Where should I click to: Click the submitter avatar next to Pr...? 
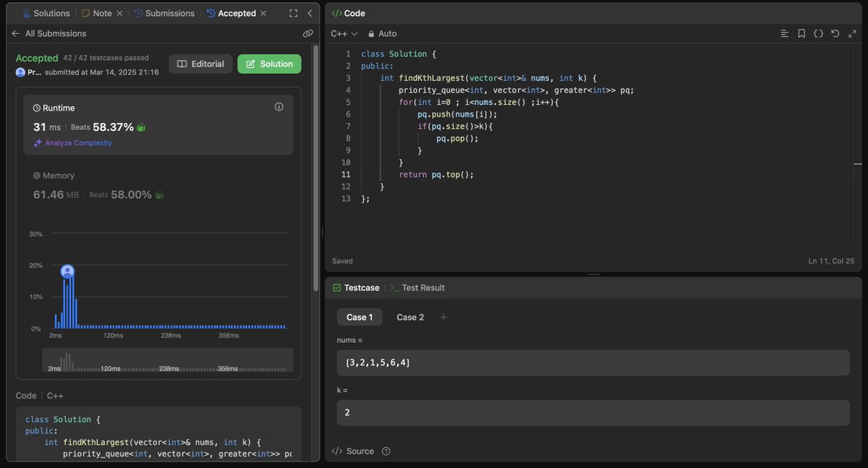(20, 72)
